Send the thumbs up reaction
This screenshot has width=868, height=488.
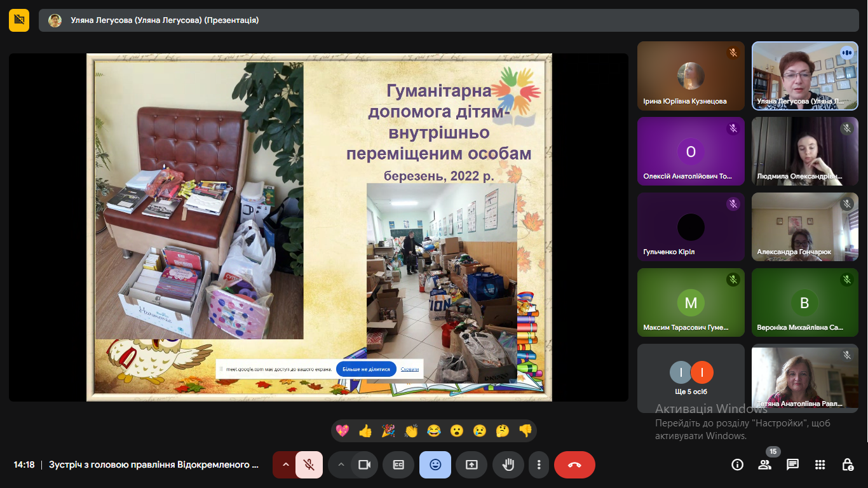365,431
